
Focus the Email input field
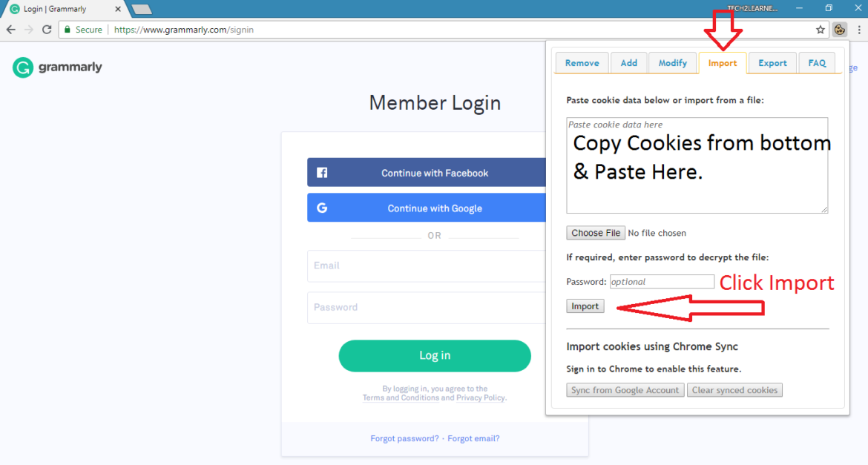pos(427,266)
